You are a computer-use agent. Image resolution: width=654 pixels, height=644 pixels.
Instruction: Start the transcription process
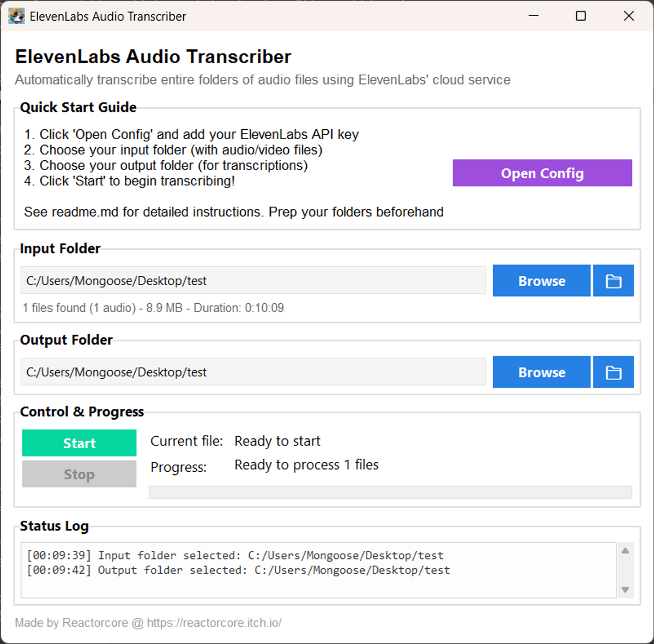coord(79,443)
